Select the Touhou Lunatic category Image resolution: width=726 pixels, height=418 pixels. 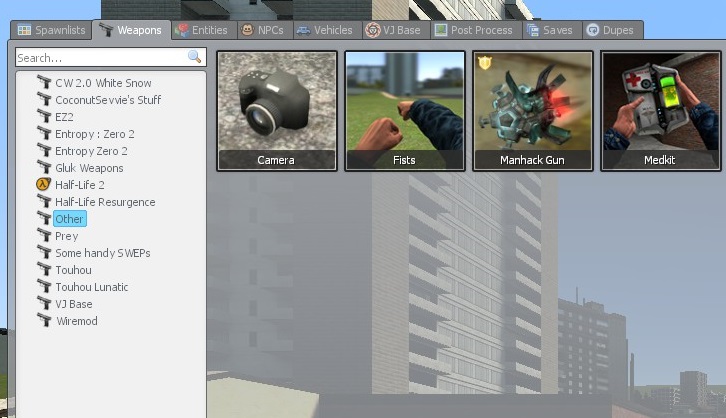[x=92, y=287]
